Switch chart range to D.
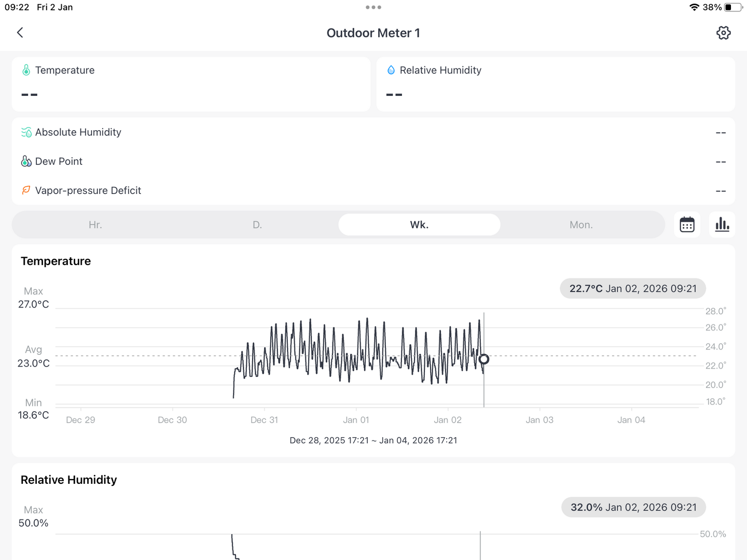 point(257,225)
